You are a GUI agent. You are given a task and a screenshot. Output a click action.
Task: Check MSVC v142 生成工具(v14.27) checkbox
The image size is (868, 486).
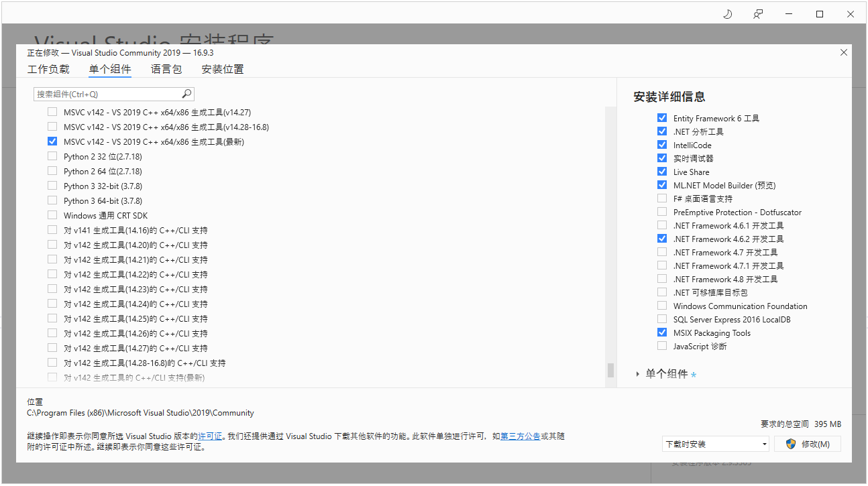click(52, 112)
